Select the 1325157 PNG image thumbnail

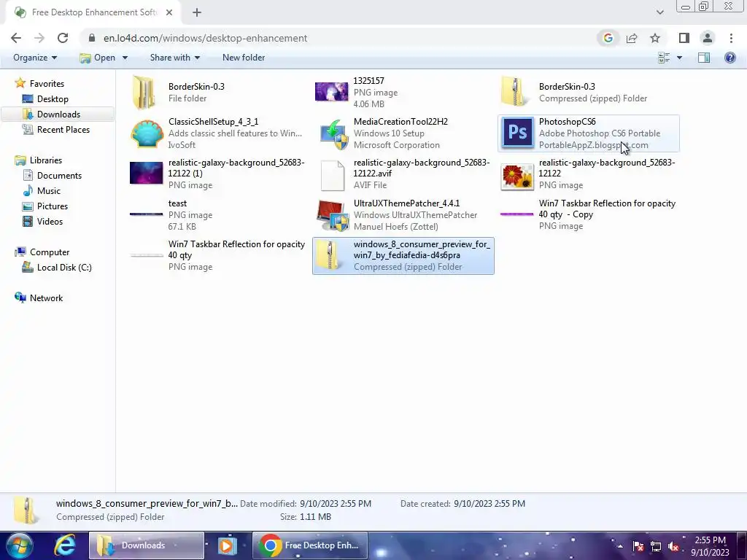(x=332, y=92)
